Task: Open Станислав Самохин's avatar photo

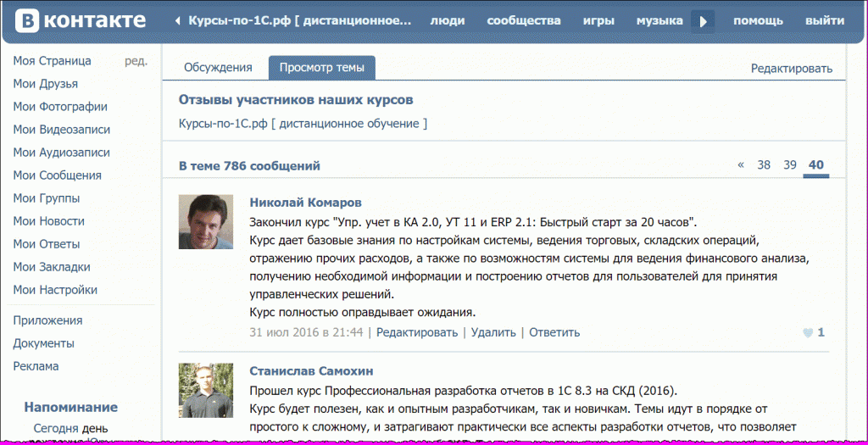Action: pyautogui.click(x=206, y=390)
